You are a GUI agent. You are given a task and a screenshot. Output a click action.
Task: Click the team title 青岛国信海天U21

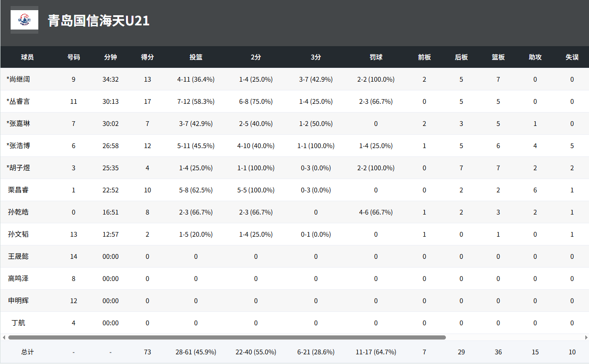pyautogui.click(x=99, y=21)
